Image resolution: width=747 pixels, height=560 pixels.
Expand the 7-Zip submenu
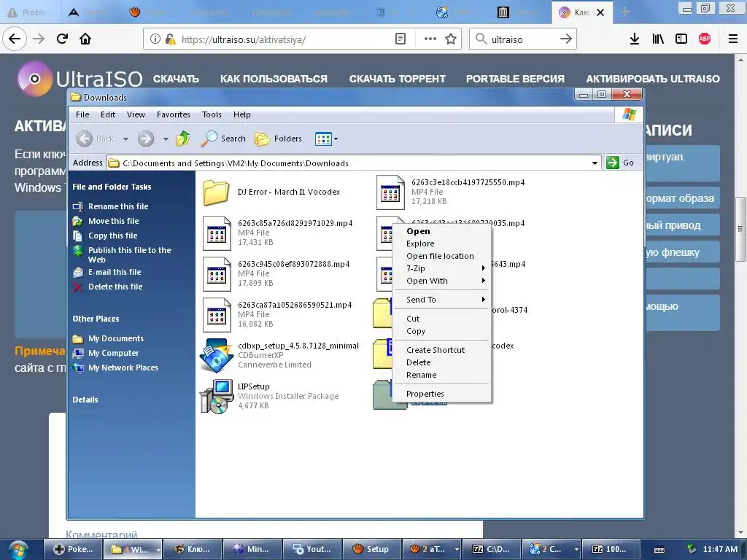[x=441, y=268]
